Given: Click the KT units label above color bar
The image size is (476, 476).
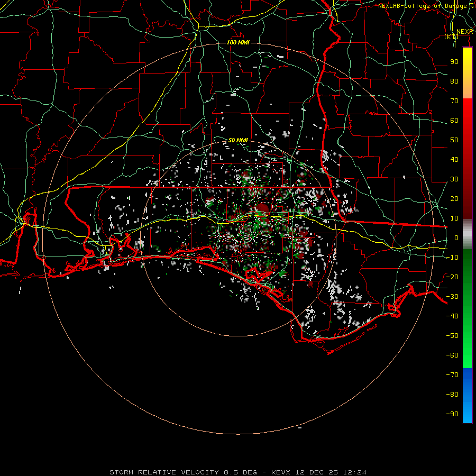Looking at the screenshot, I should [452, 36].
